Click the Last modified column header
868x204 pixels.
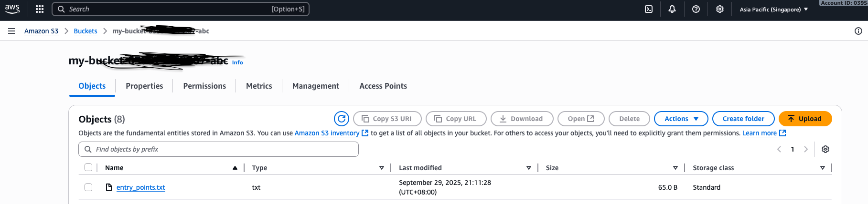coord(420,168)
